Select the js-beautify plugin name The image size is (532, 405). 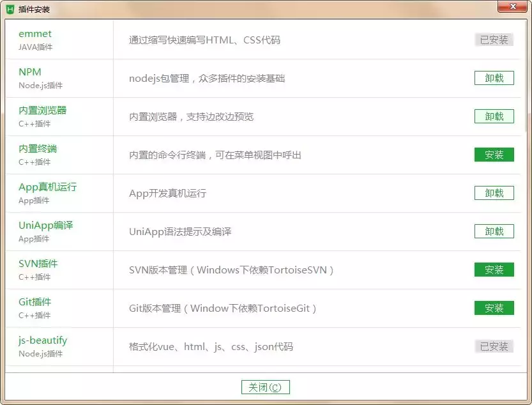(42, 340)
